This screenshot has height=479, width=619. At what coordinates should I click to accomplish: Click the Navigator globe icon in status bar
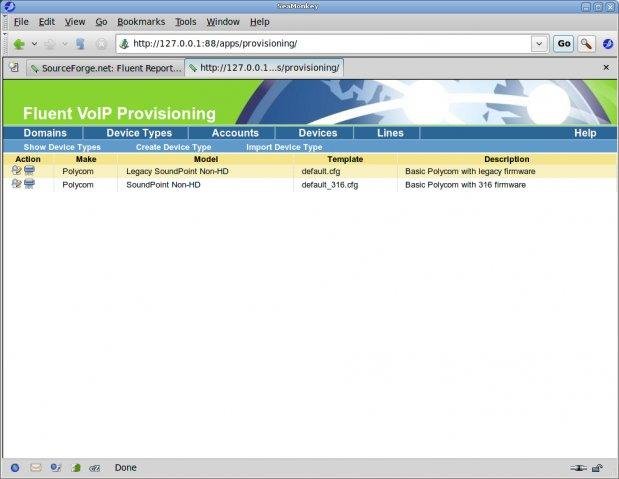(15, 468)
